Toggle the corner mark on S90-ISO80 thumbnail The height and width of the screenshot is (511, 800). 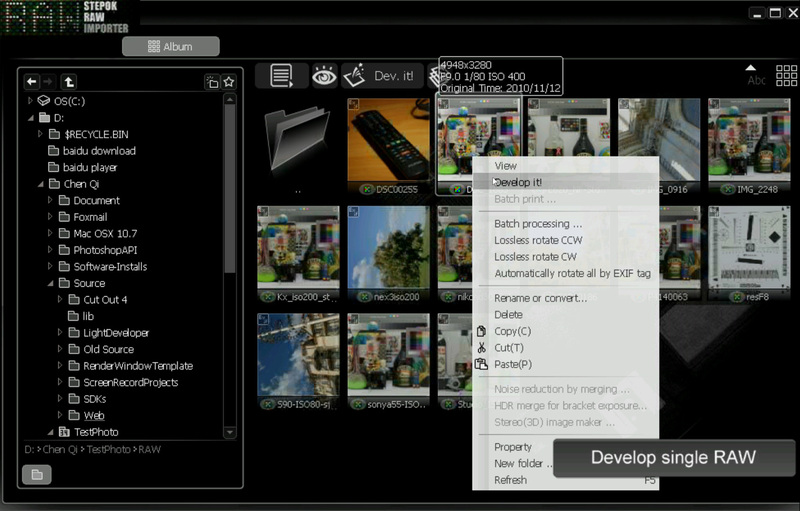point(263,319)
